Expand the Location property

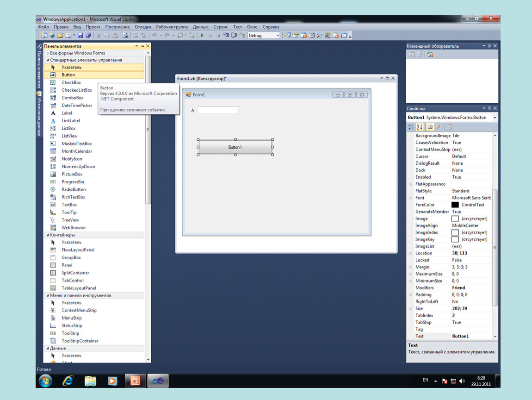410,253
